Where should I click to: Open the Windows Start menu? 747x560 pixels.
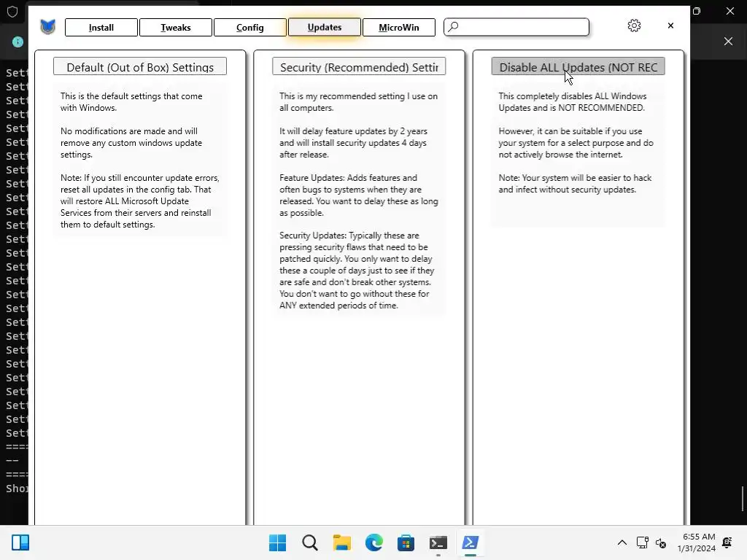point(277,542)
